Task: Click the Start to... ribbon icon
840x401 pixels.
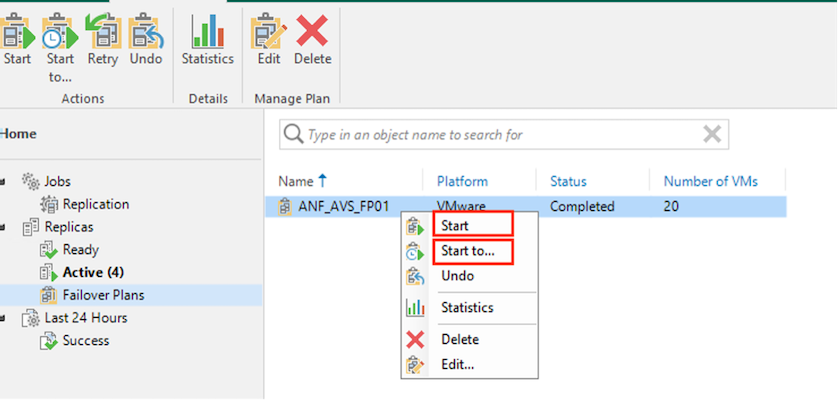Action: (x=59, y=33)
